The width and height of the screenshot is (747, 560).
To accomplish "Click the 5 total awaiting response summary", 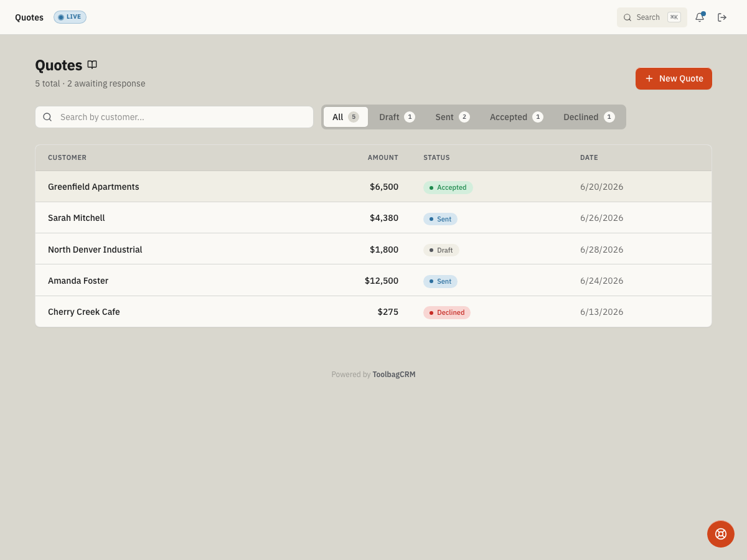I will point(90,83).
